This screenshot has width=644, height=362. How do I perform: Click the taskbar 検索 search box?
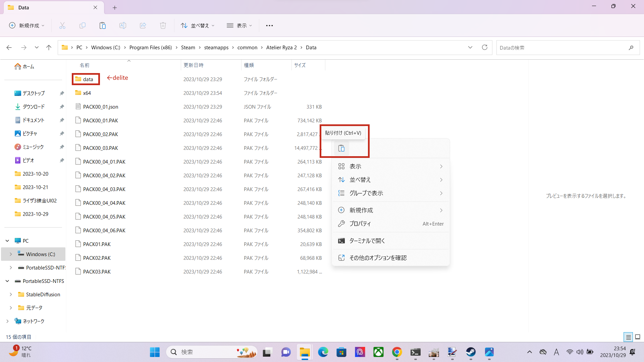pos(212,352)
